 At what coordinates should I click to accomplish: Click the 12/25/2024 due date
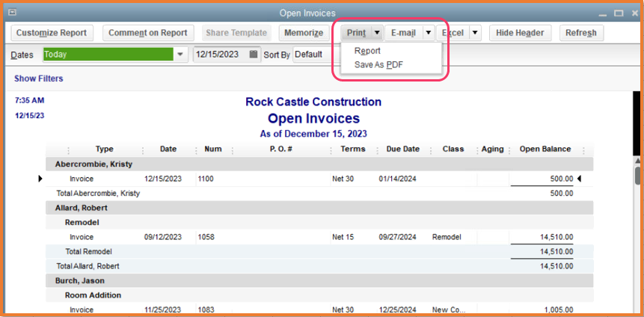[398, 310]
